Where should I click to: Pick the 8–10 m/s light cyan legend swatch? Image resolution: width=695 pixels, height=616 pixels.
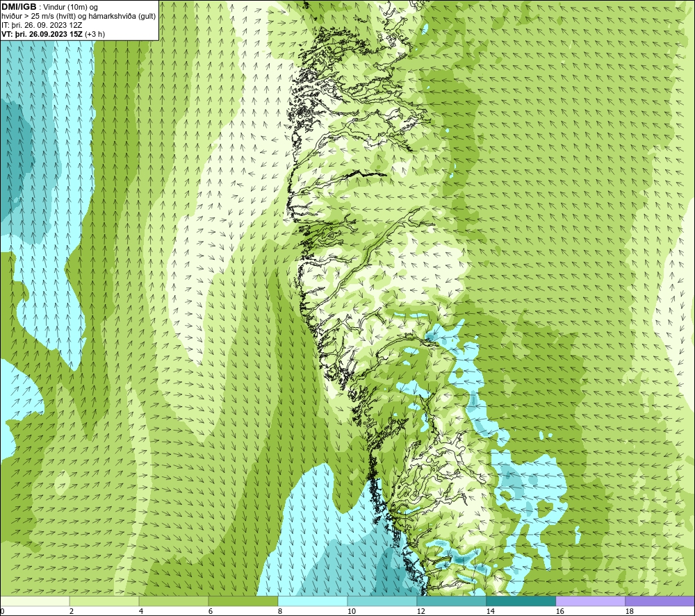pyautogui.click(x=313, y=601)
